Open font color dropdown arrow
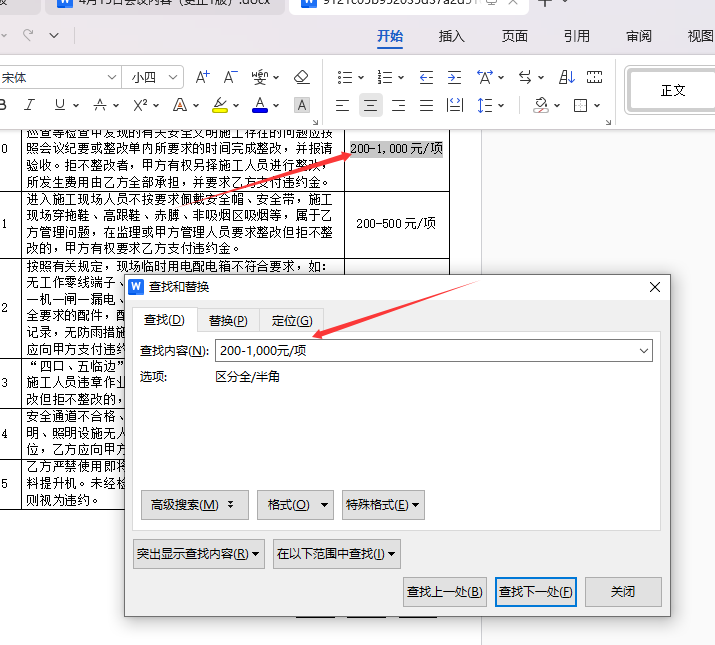 coord(276,106)
